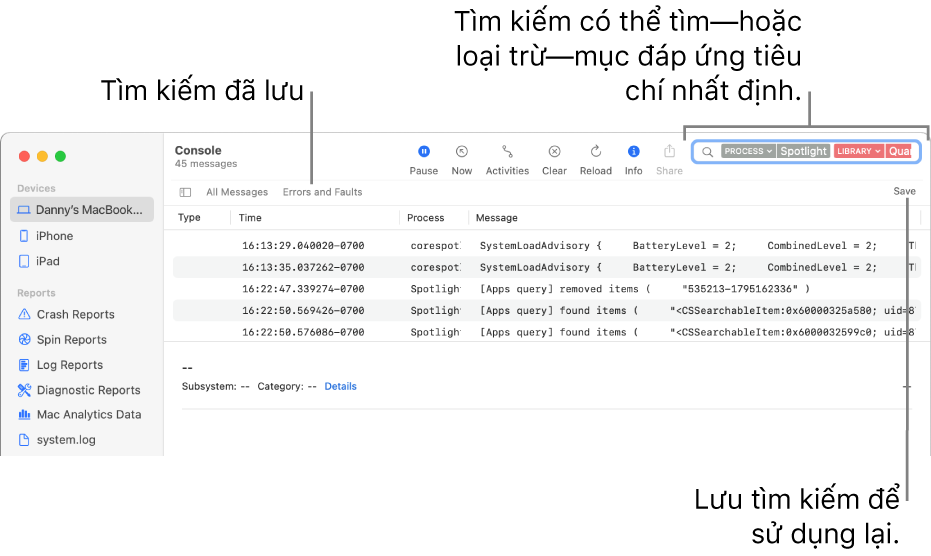Sort by the Message column
Viewport: 931px width, 556px height.
(496, 217)
